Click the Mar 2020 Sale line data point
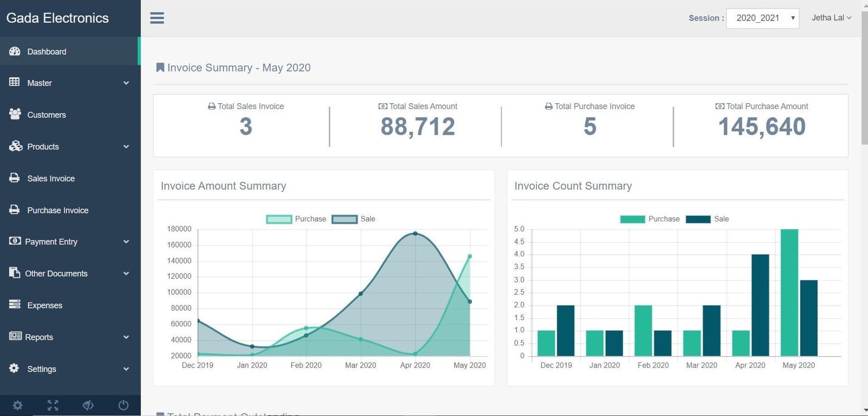The height and width of the screenshot is (416, 868). [361, 294]
